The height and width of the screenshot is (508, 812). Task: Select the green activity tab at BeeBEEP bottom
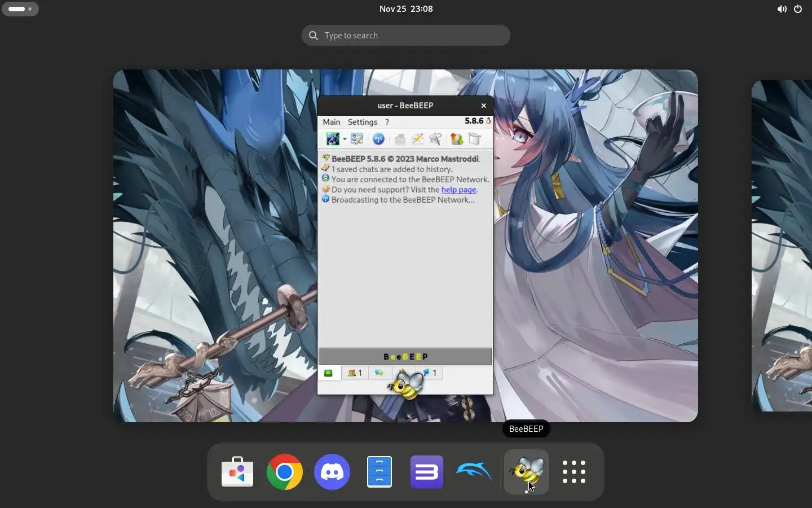(329, 373)
